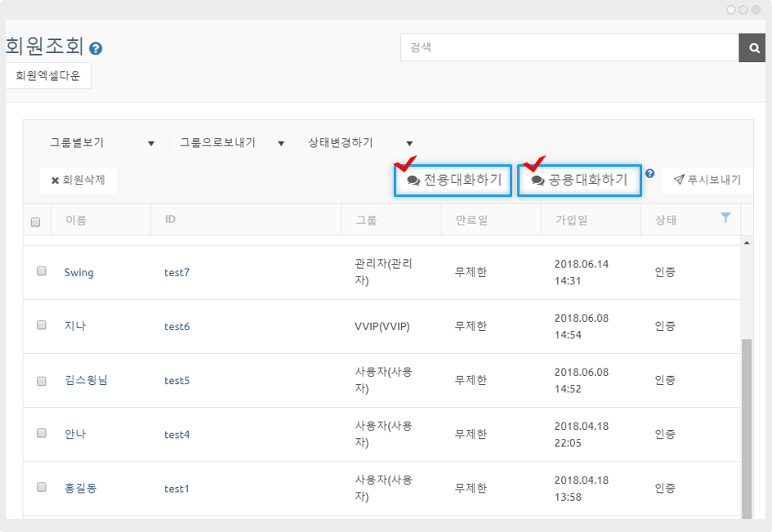Tick the checkbox next to 지나
772x532 pixels.
[42, 325]
